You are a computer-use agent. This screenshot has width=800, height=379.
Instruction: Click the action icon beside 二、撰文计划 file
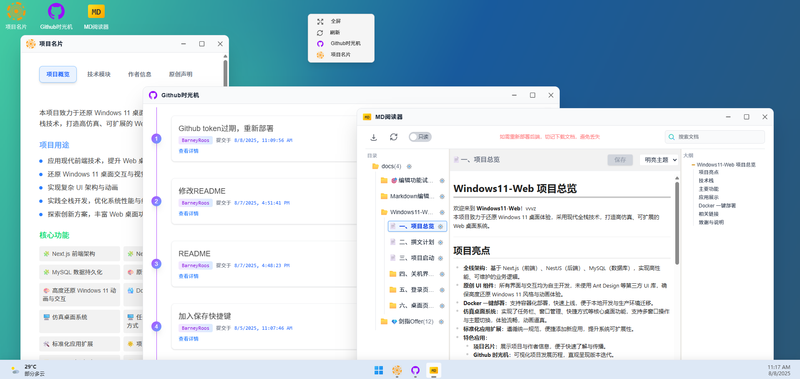pyautogui.click(x=440, y=242)
